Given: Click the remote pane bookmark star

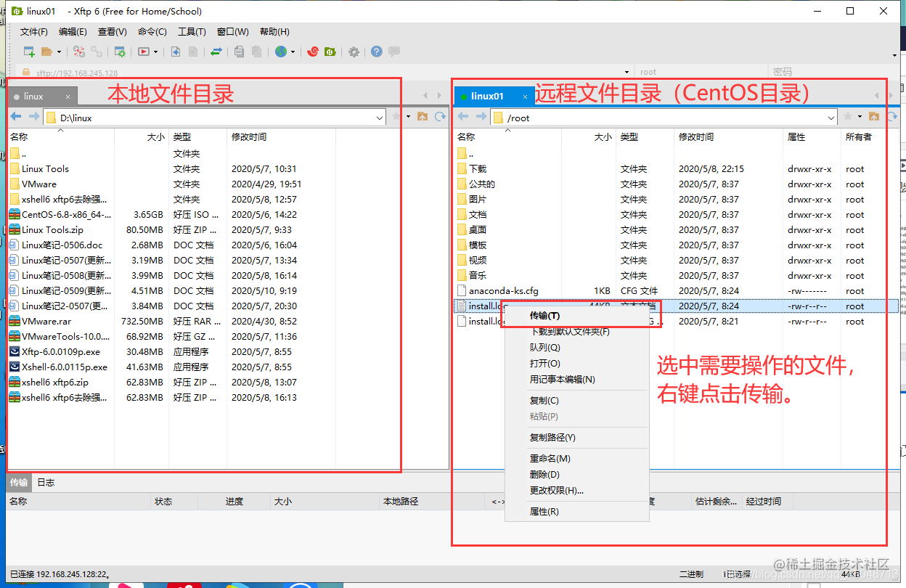Looking at the screenshot, I should pyautogui.click(x=848, y=117).
